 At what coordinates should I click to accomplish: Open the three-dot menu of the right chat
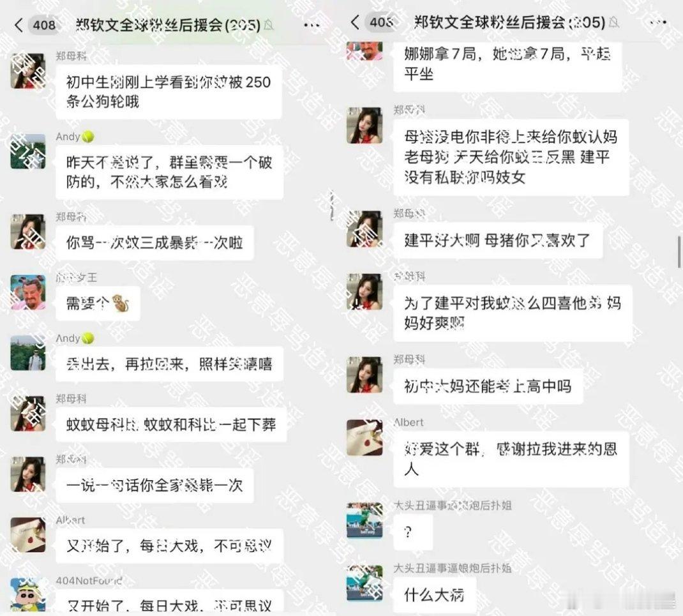coord(657,22)
